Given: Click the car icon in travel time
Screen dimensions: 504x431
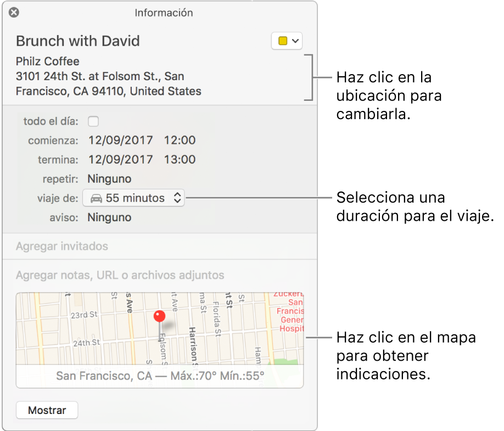Looking at the screenshot, I should [96, 198].
